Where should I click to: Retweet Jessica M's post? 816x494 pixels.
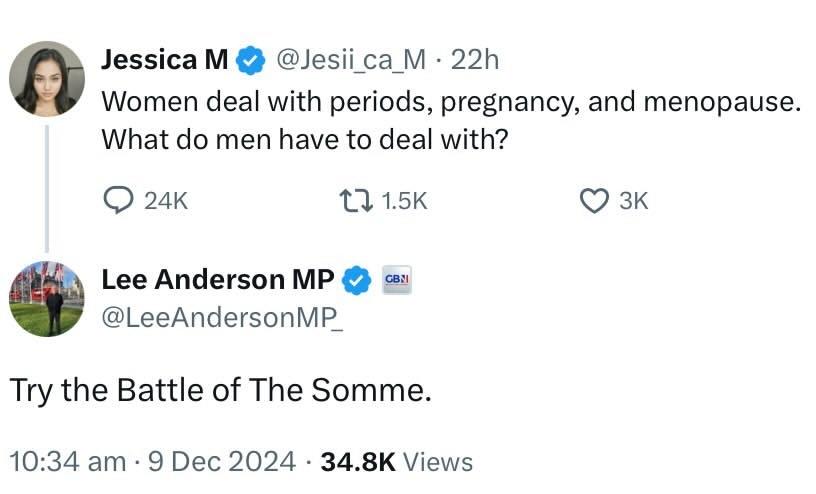tap(357, 201)
